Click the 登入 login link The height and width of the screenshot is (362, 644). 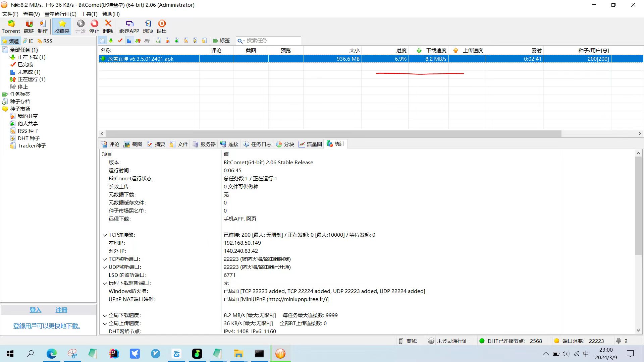35,310
